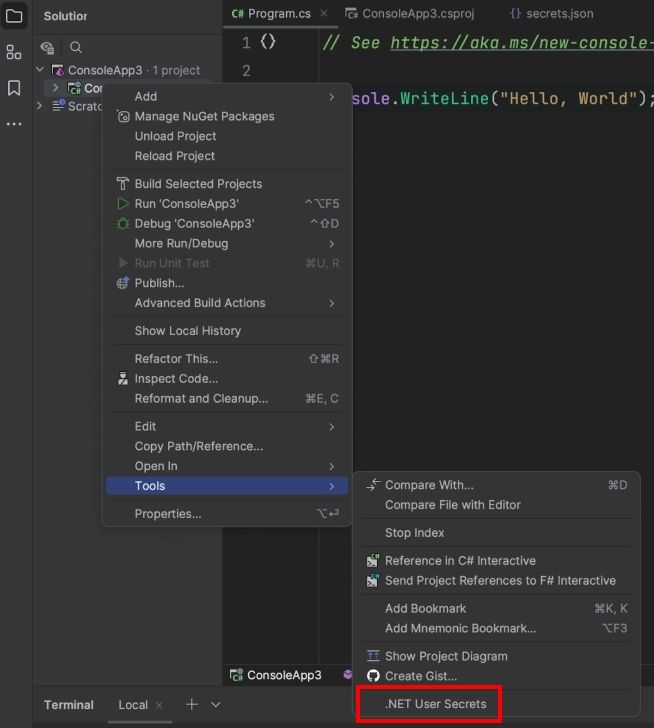This screenshot has height=728, width=654.
Task: Expand the Scratches node
Action: click(x=40, y=106)
